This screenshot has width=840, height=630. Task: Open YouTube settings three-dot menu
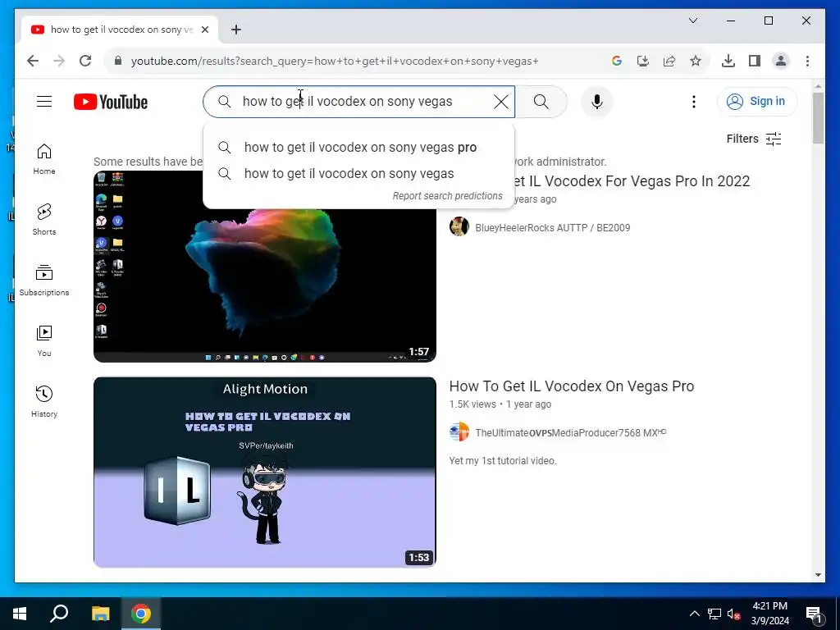694,101
